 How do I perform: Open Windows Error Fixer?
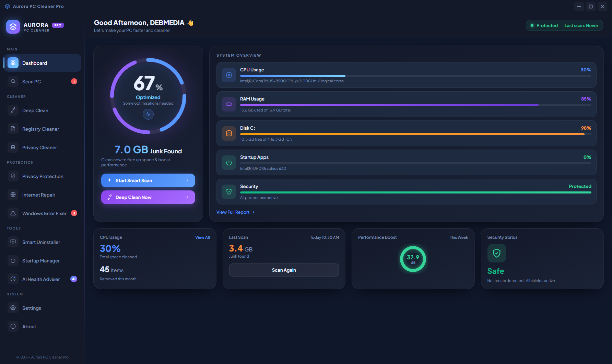click(x=43, y=213)
